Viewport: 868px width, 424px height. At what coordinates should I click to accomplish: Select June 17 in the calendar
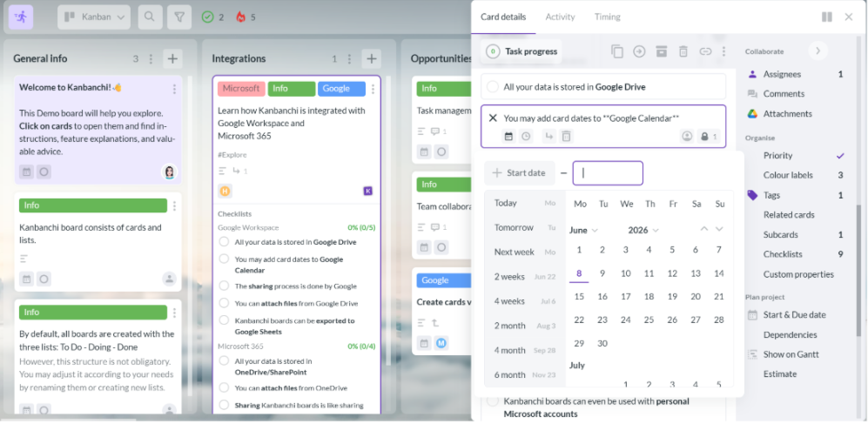[x=626, y=297]
